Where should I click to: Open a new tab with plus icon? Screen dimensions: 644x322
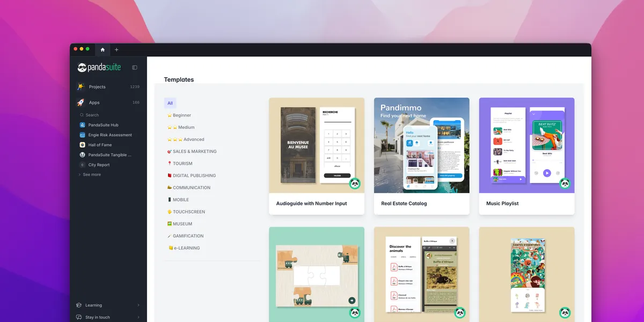(116, 50)
